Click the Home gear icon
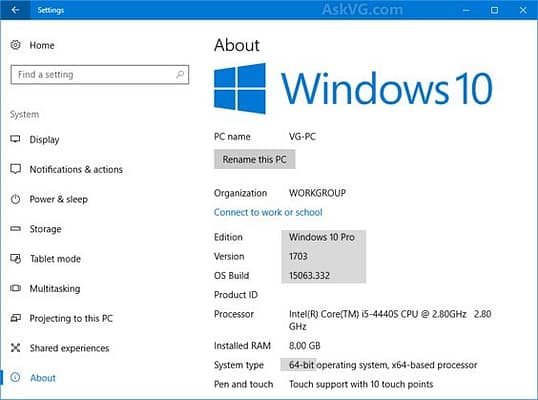Screen dimensions: 538x400 click(x=15, y=45)
